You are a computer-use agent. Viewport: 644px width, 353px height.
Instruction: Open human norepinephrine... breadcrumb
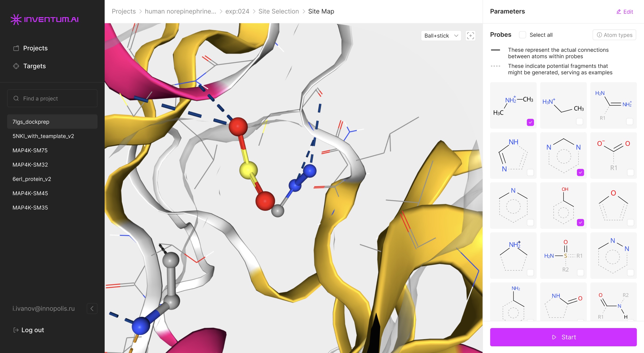180,11
